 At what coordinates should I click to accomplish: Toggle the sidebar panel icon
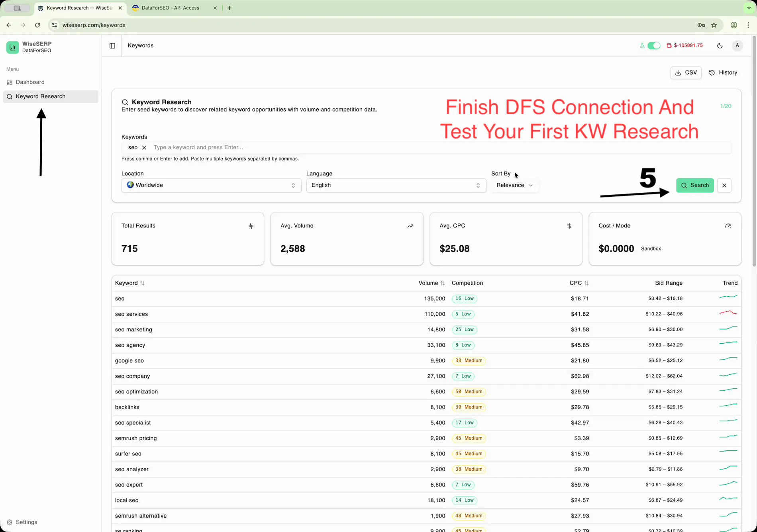click(x=112, y=46)
